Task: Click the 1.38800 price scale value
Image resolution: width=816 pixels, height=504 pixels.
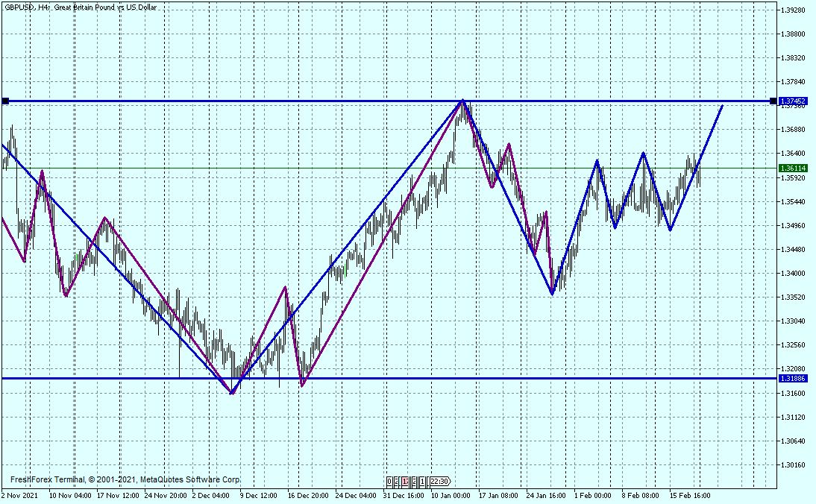Action: (x=794, y=34)
